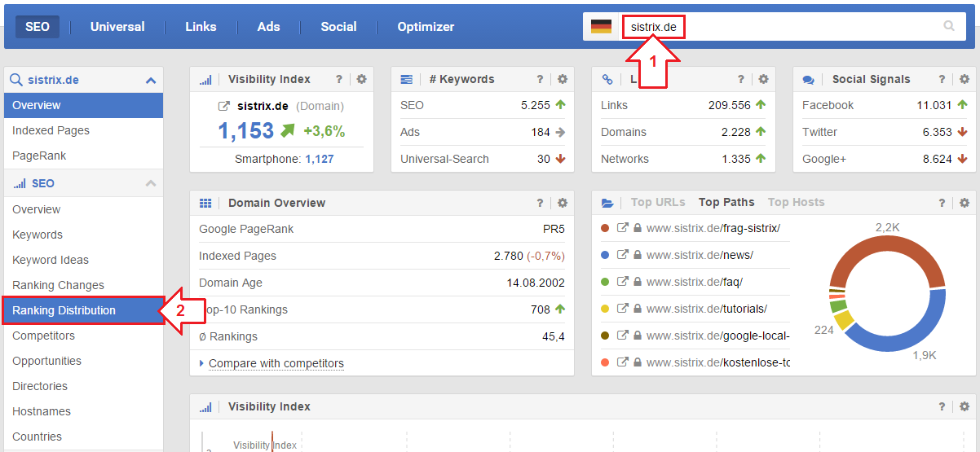Click Facebook signals value 11.031
This screenshot has width=980, height=452.
point(934,105)
